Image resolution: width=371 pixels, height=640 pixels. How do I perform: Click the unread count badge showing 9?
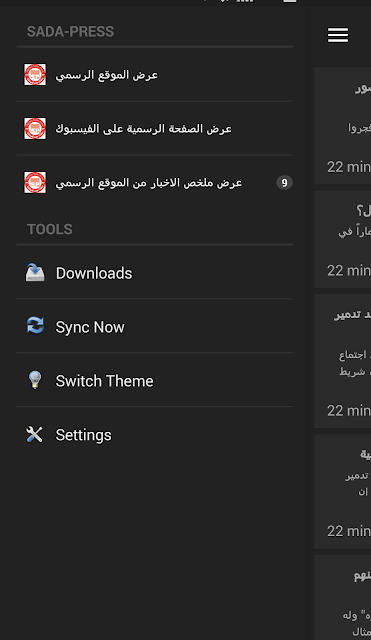[284, 182]
